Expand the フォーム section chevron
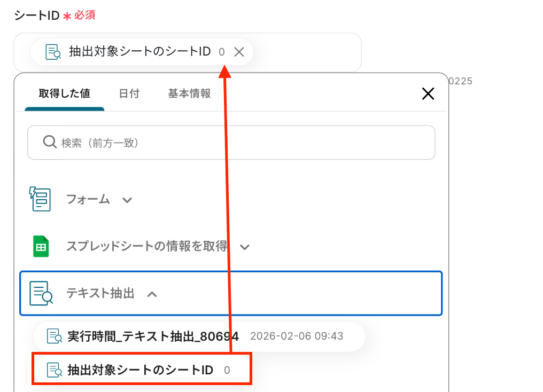This screenshot has width=543, height=392. coord(127,200)
